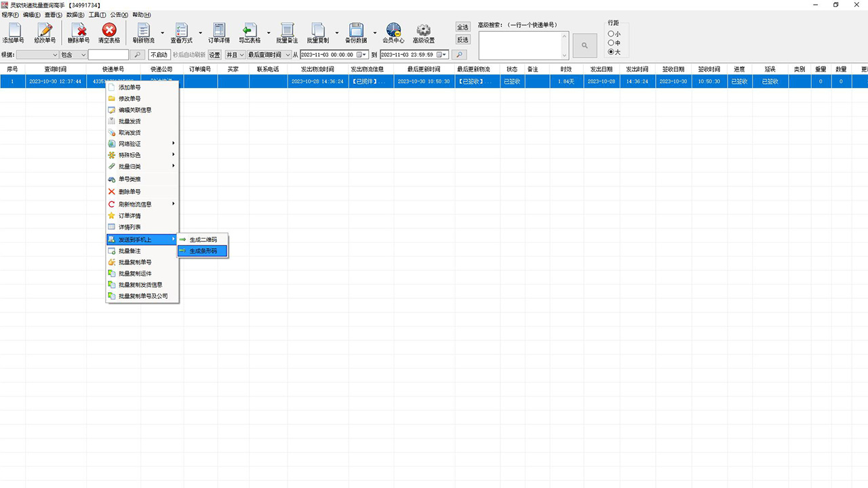Select the 大 row spacing radio button

tap(611, 52)
